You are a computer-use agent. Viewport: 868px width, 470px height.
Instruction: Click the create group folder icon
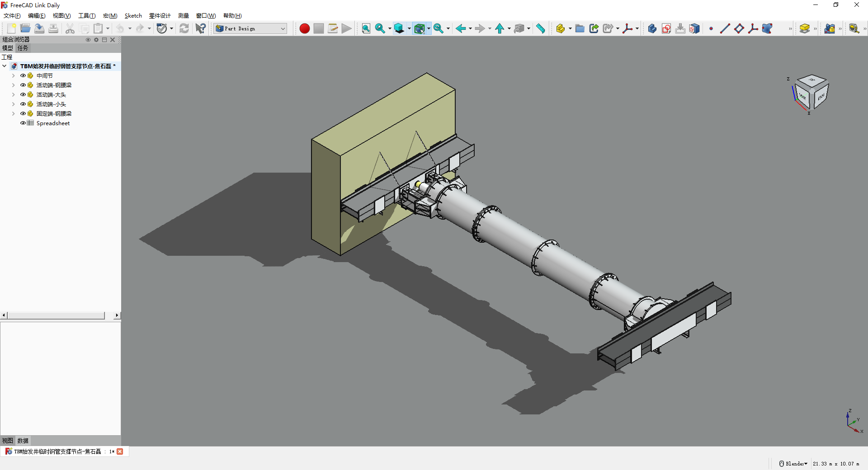point(580,28)
